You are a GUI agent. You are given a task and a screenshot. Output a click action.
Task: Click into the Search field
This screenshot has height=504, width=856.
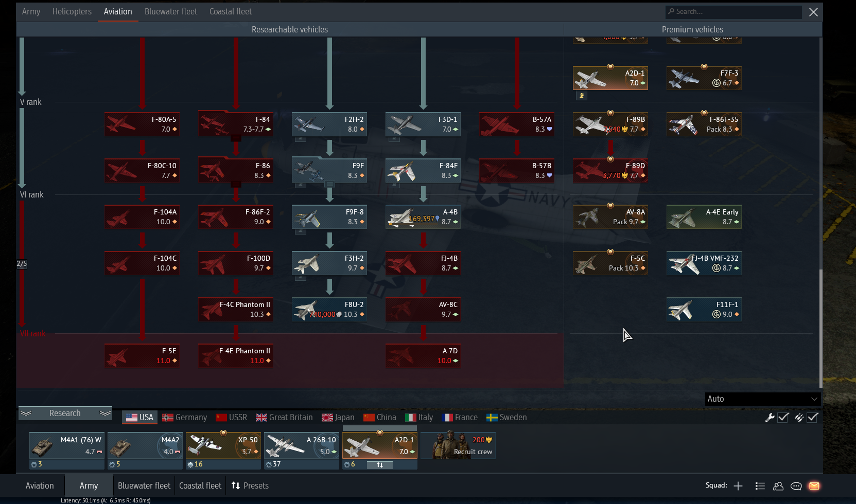733,12
